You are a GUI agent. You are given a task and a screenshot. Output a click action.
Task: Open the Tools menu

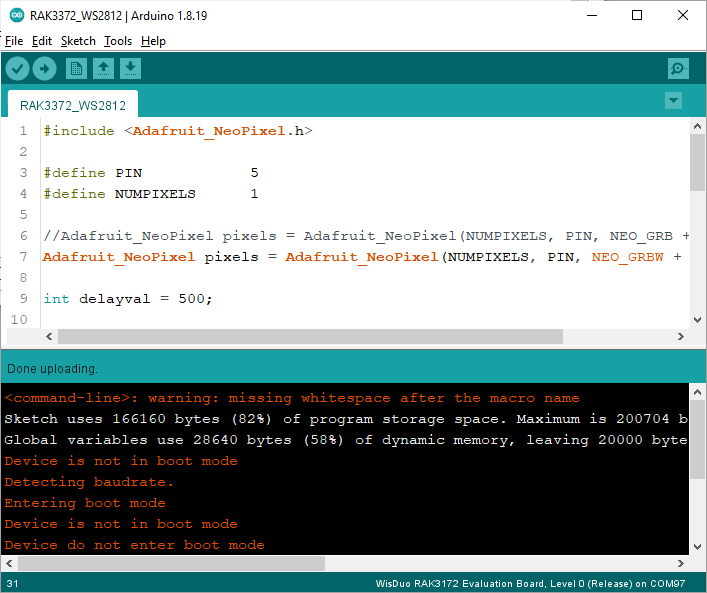118,41
